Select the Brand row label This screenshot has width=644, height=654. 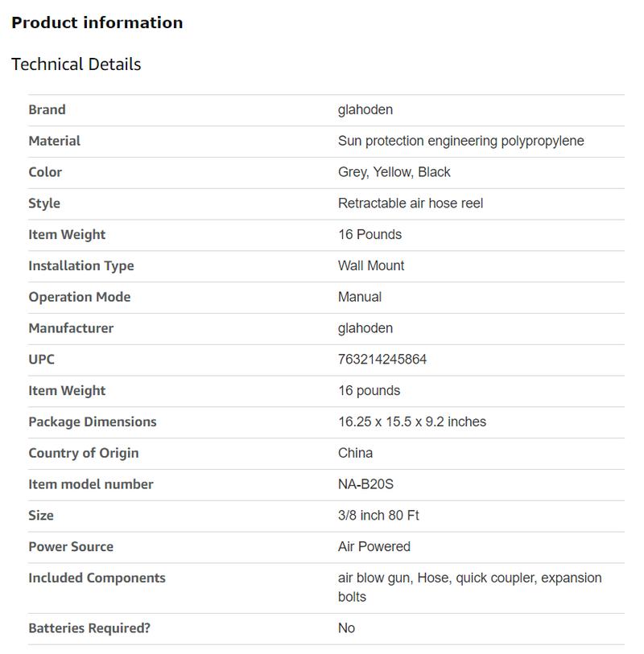tap(47, 109)
